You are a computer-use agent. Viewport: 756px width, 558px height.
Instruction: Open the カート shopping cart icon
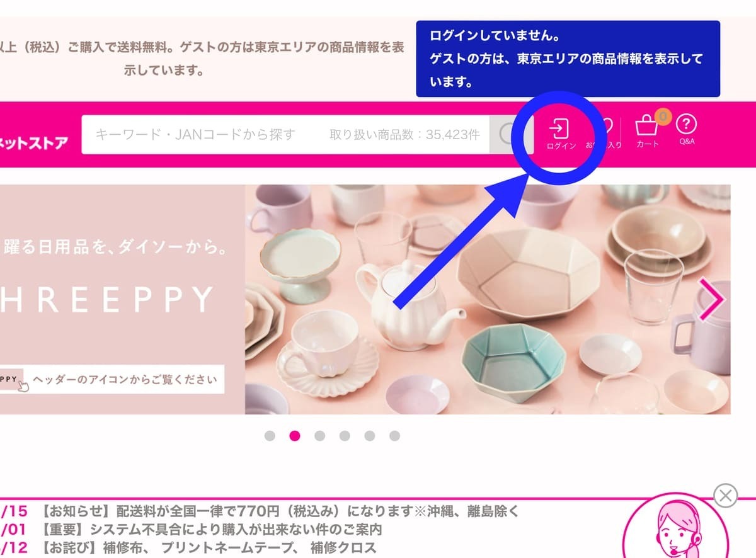click(x=648, y=133)
